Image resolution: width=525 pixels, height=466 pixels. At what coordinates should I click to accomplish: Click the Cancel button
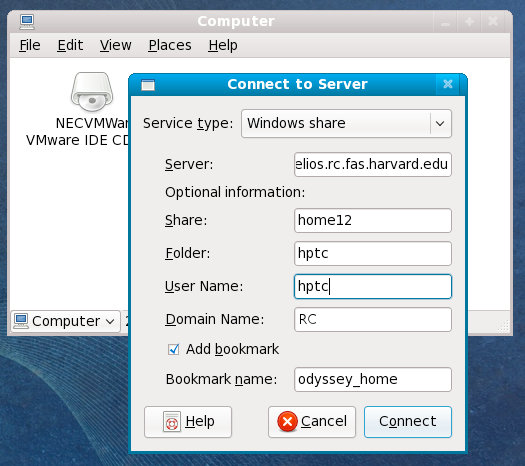(312, 421)
